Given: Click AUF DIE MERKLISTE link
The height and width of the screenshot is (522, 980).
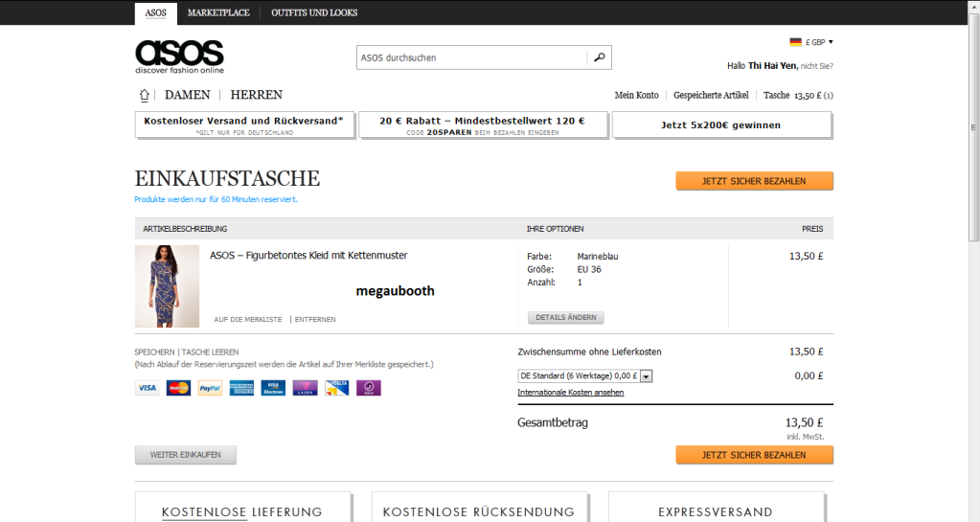Looking at the screenshot, I should 248,320.
